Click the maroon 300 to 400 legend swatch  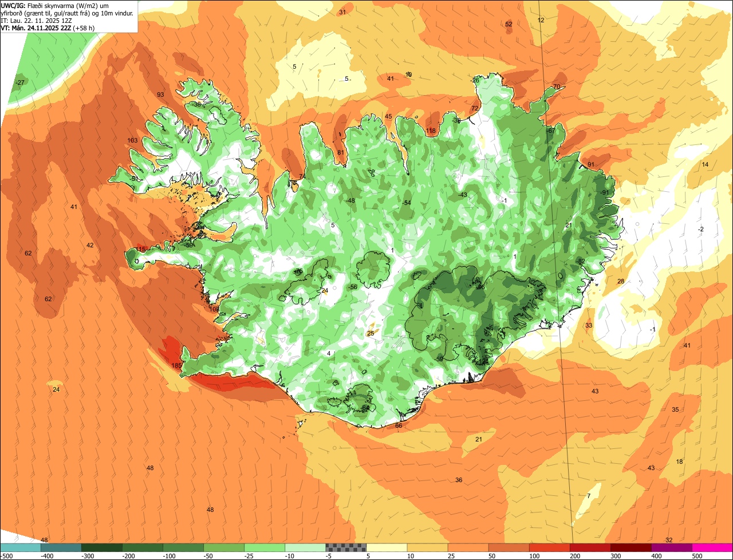(x=632, y=547)
